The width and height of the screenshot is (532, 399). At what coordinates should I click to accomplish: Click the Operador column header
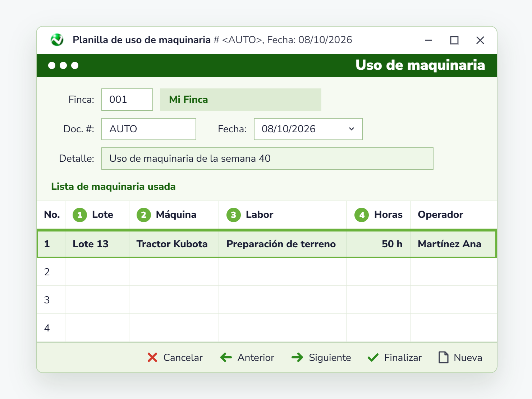tap(453, 215)
